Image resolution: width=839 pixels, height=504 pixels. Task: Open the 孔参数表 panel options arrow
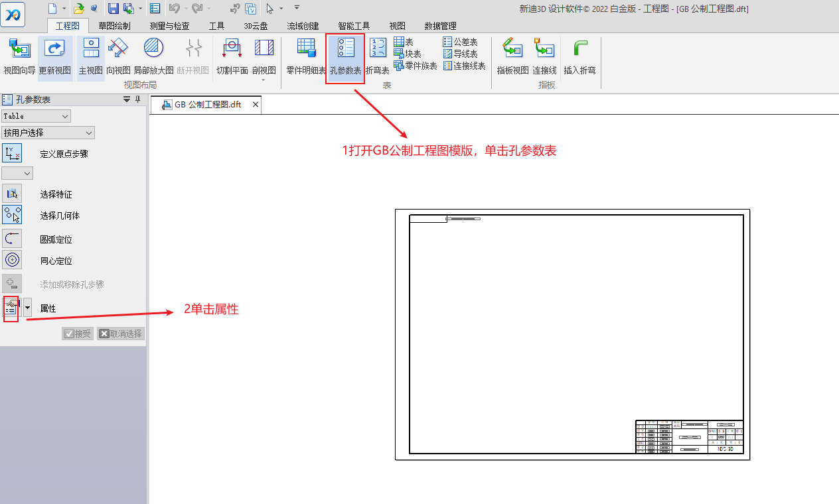[x=127, y=99]
